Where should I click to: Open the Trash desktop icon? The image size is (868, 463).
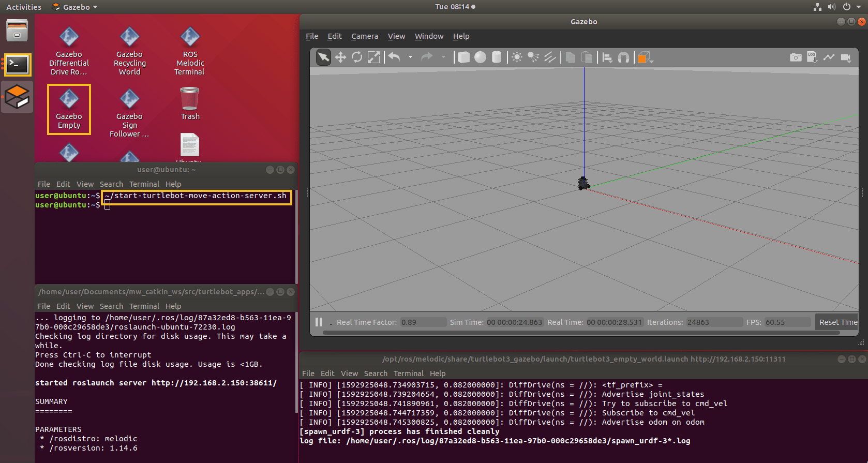pos(190,103)
